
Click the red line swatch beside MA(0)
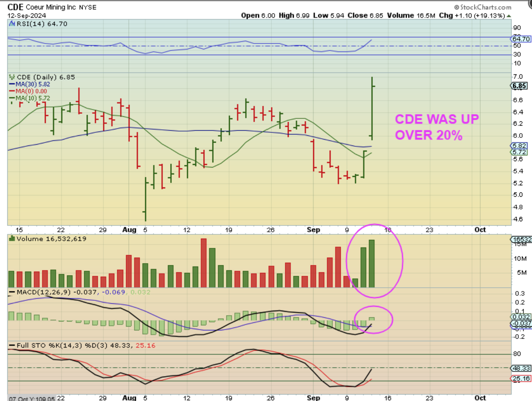(12, 91)
